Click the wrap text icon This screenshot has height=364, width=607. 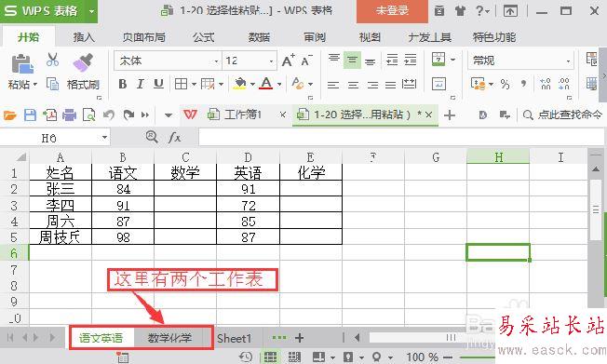pyautogui.click(x=438, y=84)
